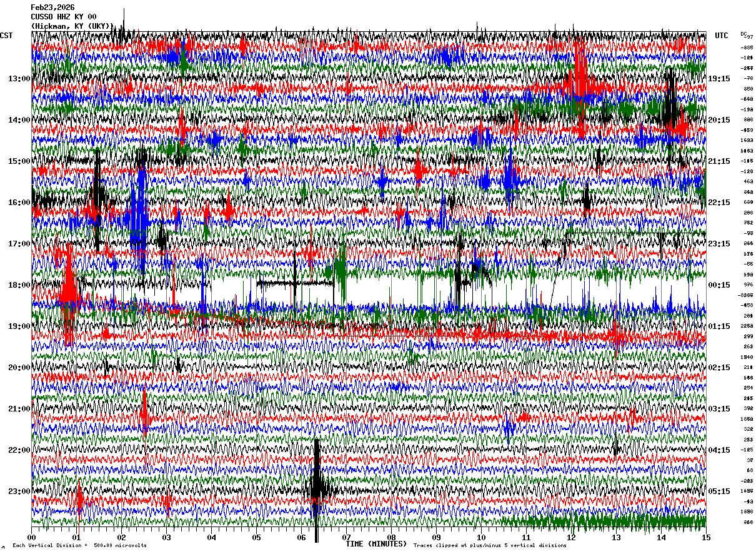Click the Traces clipped at plus/minus 5 divisions note
Screen dimensions: 756x554
pos(490,546)
